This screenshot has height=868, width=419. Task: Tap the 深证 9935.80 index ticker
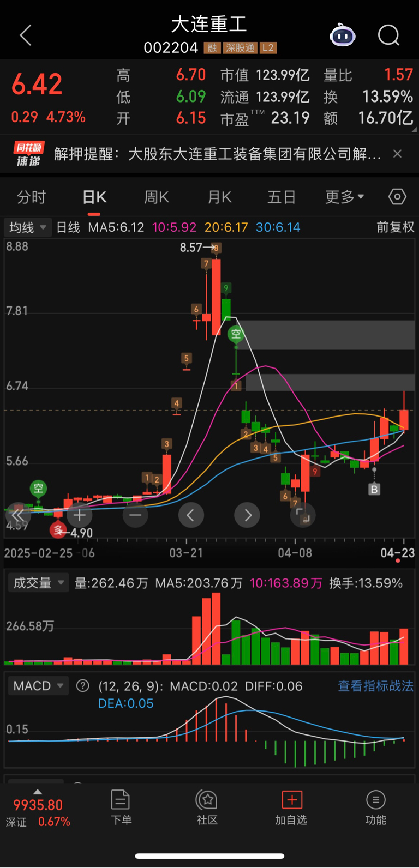38,812
